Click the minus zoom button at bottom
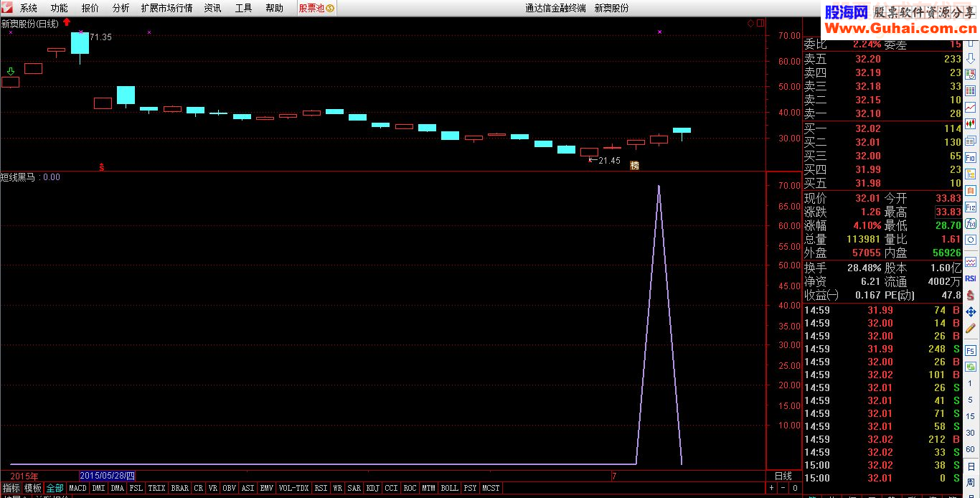The height and width of the screenshot is (498, 980). click(x=783, y=488)
